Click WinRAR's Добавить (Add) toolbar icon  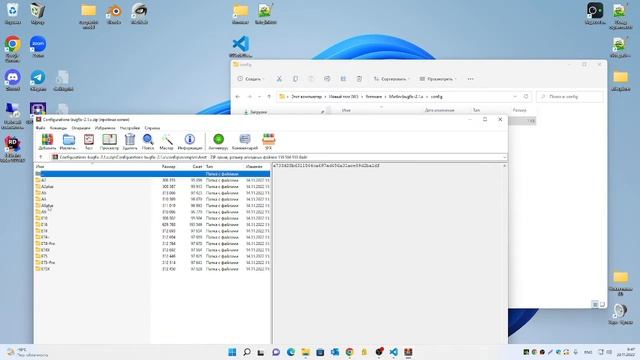(47, 140)
